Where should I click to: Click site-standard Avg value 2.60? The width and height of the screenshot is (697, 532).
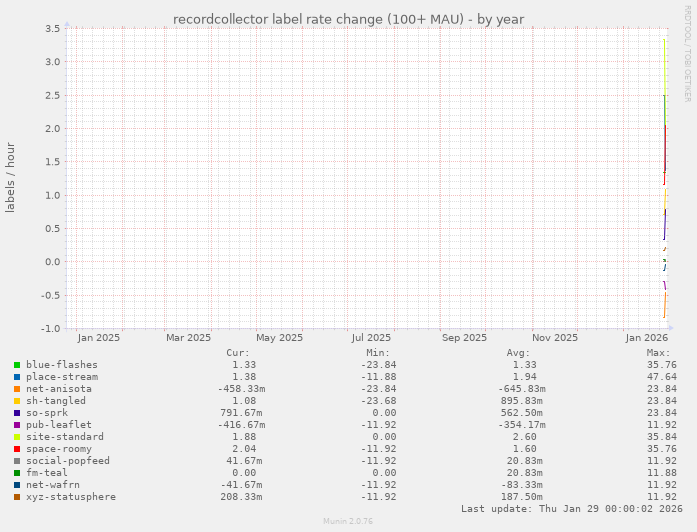[x=525, y=437]
